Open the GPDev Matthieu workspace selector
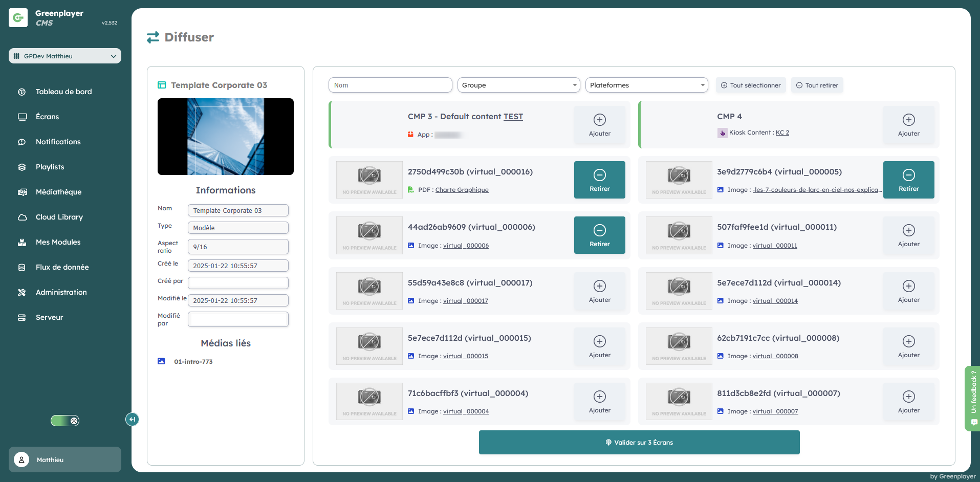 click(x=65, y=56)
